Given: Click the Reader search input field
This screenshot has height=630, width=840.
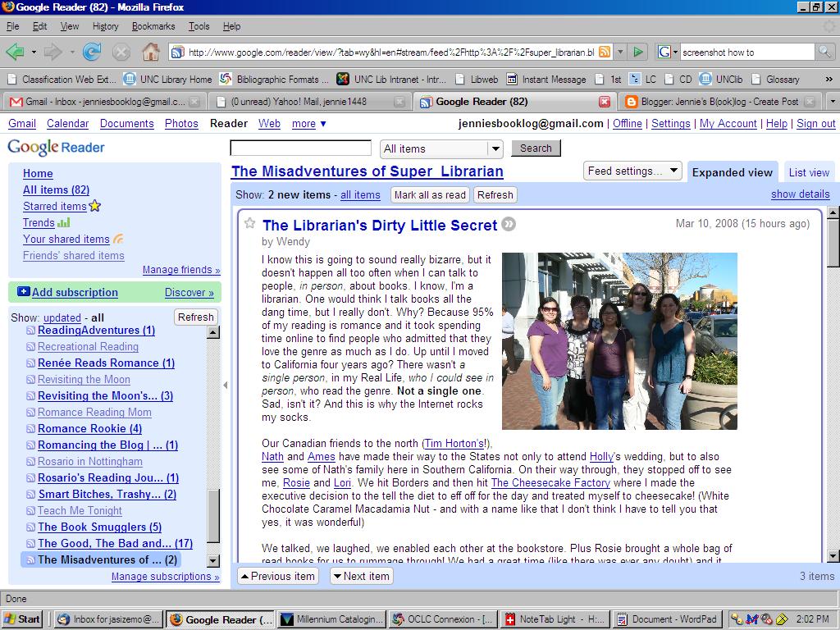Looking at the screenshot, I should pyautogui.click(x=300, y=148).
